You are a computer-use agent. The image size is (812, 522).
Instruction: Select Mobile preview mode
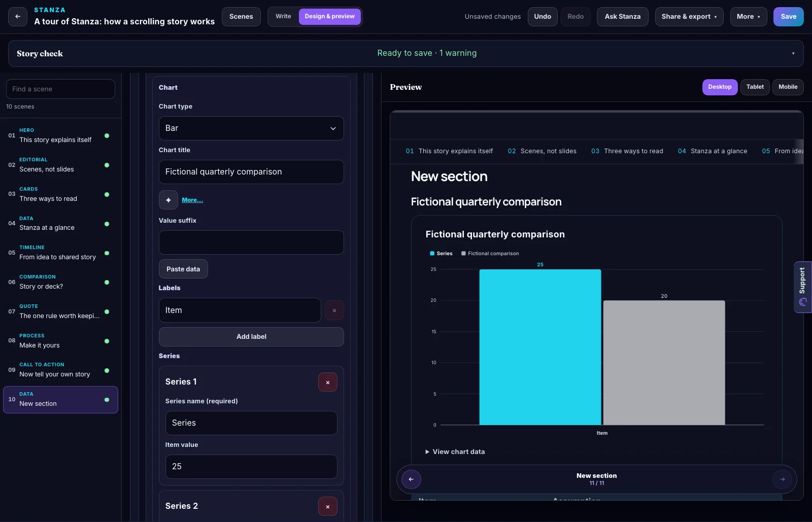coord(788,87)
